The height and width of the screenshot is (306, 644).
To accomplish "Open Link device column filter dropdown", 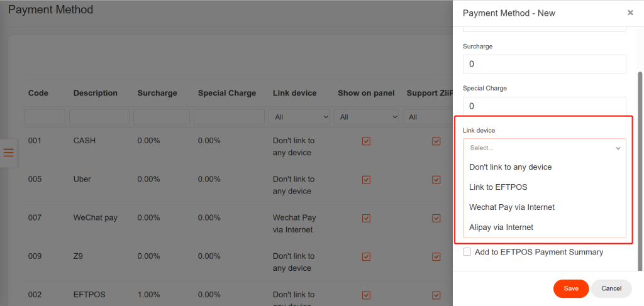I will 299,117.
